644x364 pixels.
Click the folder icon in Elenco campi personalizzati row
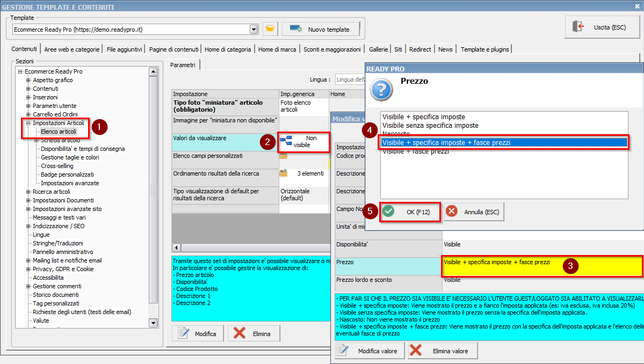[283, 156]
